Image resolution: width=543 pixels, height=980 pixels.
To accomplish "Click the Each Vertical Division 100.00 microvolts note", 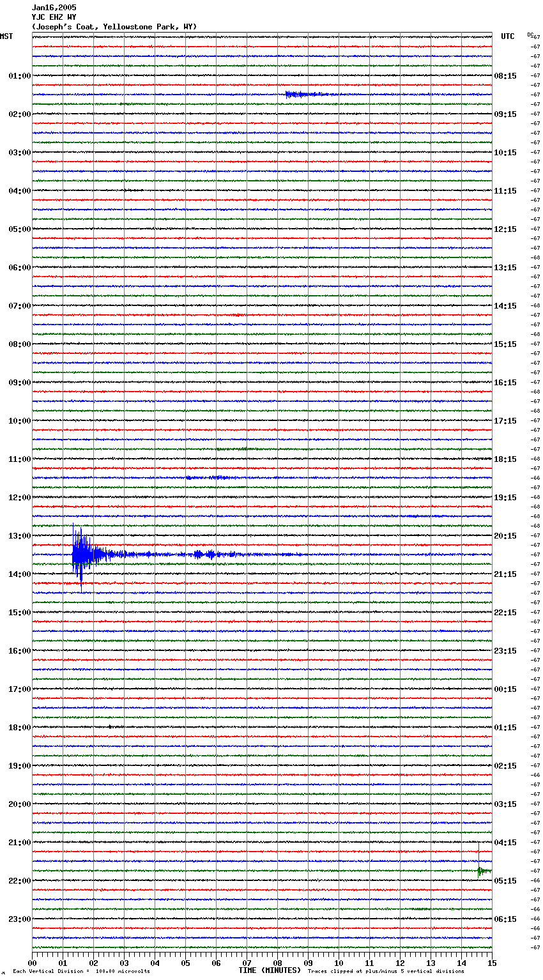I will [81, 972].
